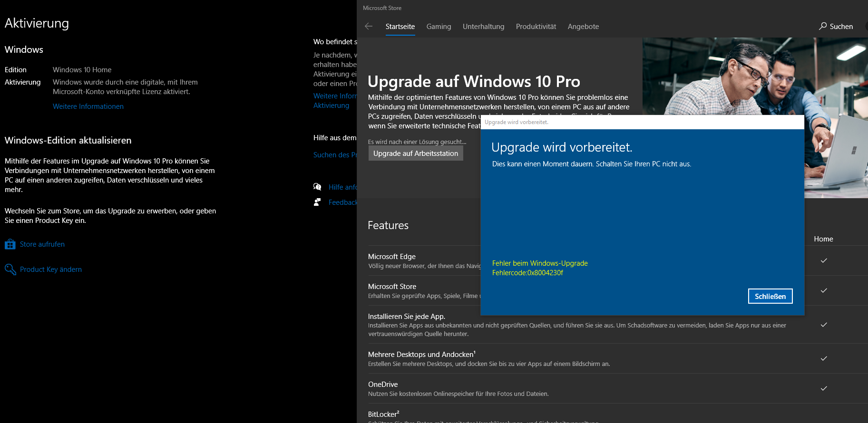Click Product Key ändern link
Image resolution: width=868 pixels, height=423 pixels.
51,269
